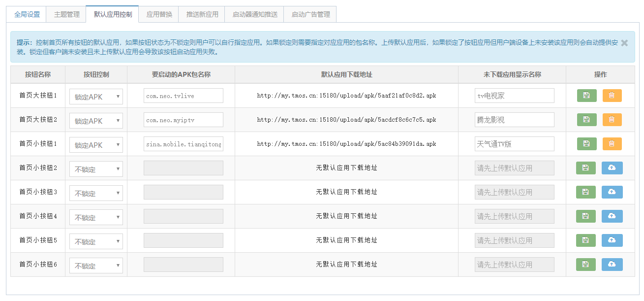Remove default app in 首页小按钮1 row
Image resolution: width=644 pixels, height=301 pixels.
pyautogui.click(x=612, y=144)
